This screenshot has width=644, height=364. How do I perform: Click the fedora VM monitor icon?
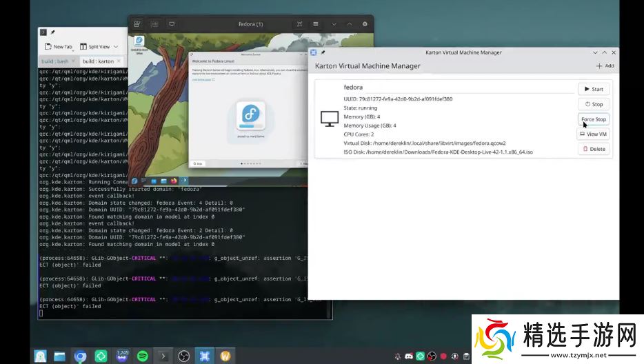click(x=329, y=119)
